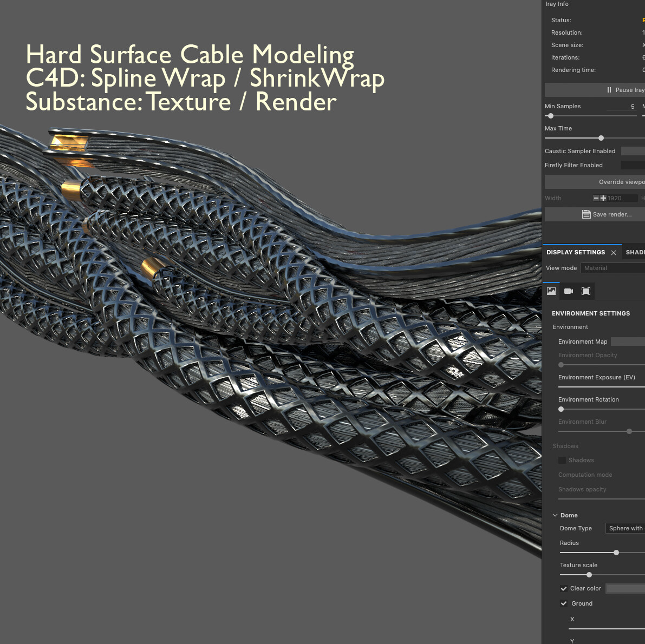The image size is (645, 644).
Task: Click the viewport frame icon
Action: 585,291
